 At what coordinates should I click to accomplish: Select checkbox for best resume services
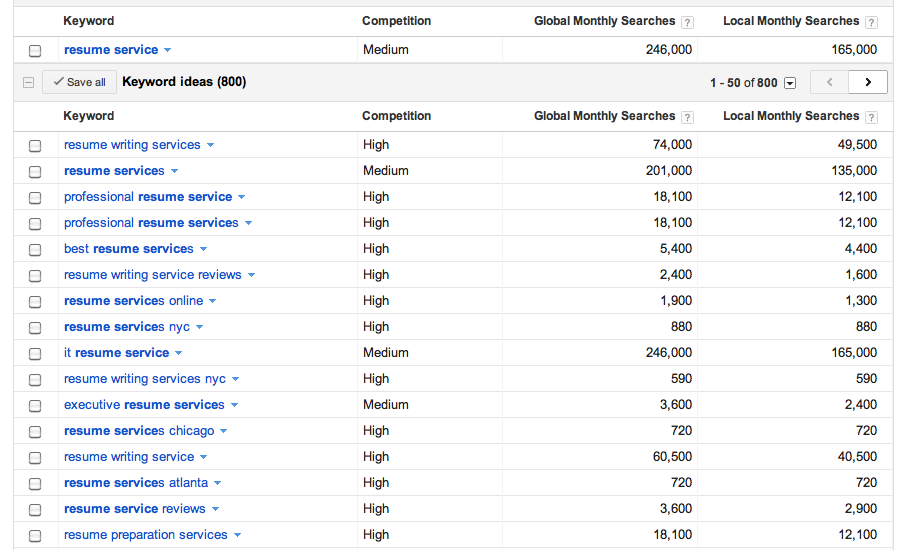coord(36,250)
